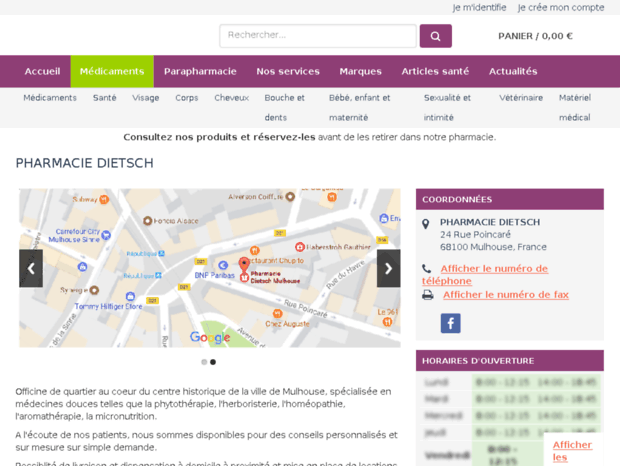Open the Médicaments main menu tab
This screenshot has height=466, width=620.
[112, 72]
